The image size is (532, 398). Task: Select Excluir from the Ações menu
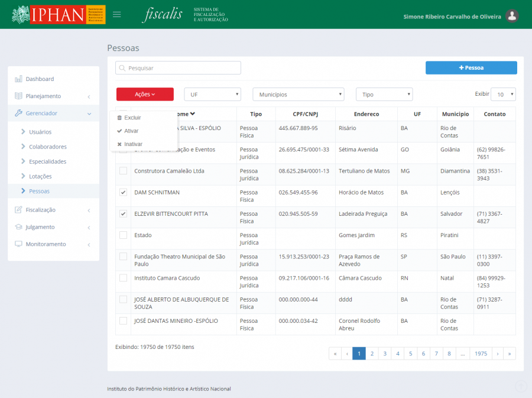(x=132, y=118)
